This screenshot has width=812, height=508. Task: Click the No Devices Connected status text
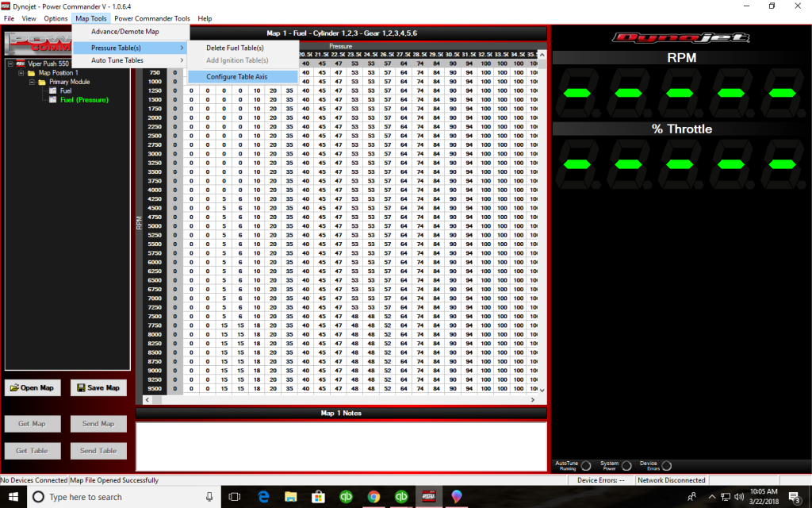coord(33,480)
